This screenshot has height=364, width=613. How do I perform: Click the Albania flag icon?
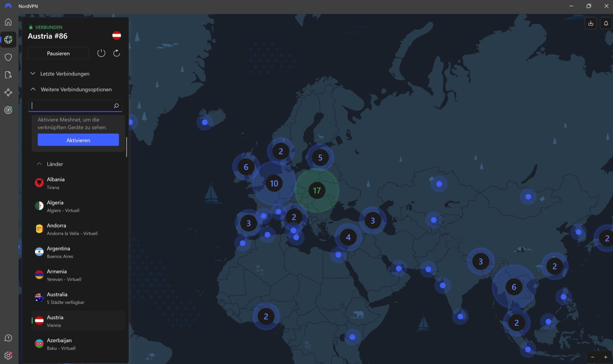click(x=39, y=183)
